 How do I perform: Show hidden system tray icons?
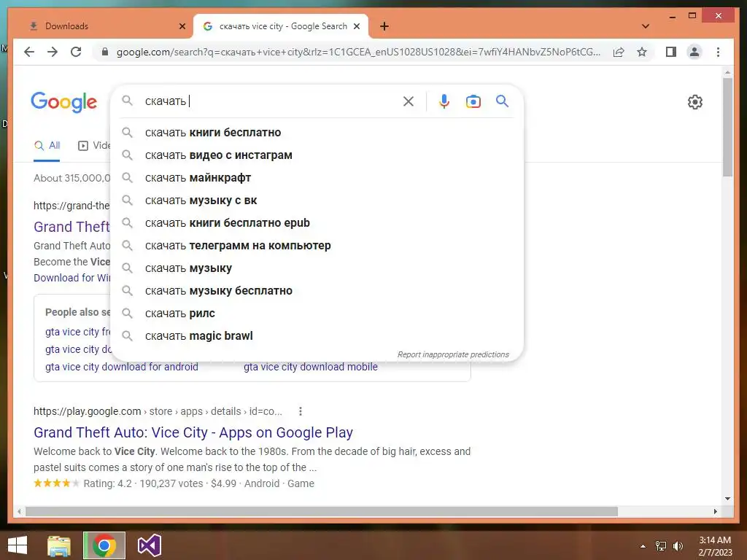point(643,546)
